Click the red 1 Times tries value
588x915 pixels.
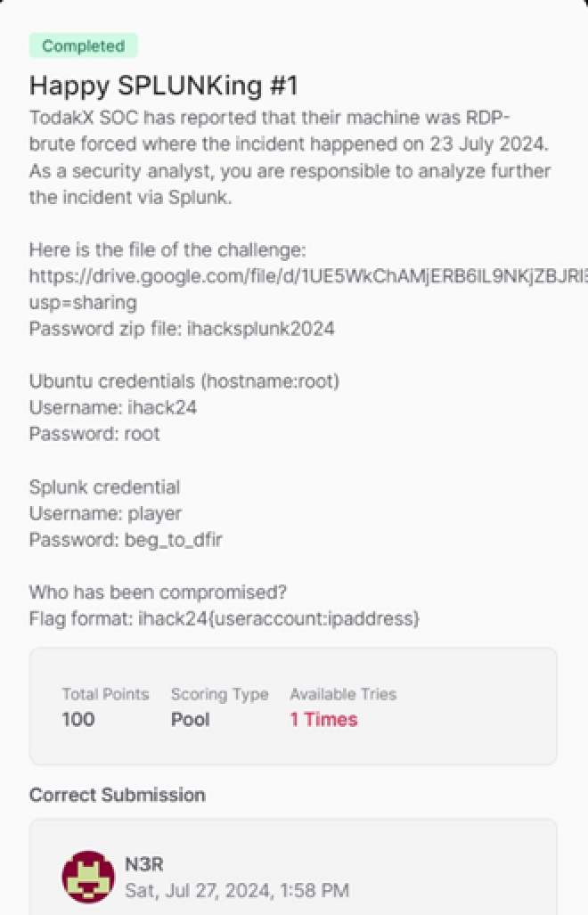point(323,719)
